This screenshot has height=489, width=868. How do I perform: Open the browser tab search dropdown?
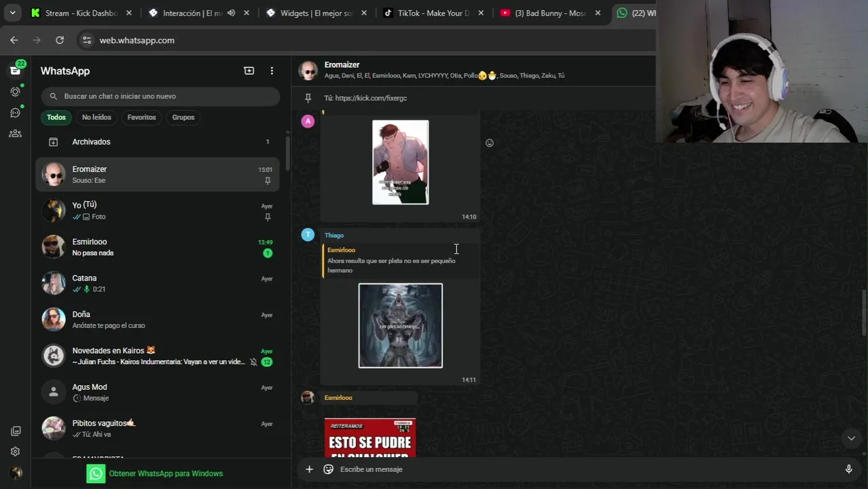(12, 13)
